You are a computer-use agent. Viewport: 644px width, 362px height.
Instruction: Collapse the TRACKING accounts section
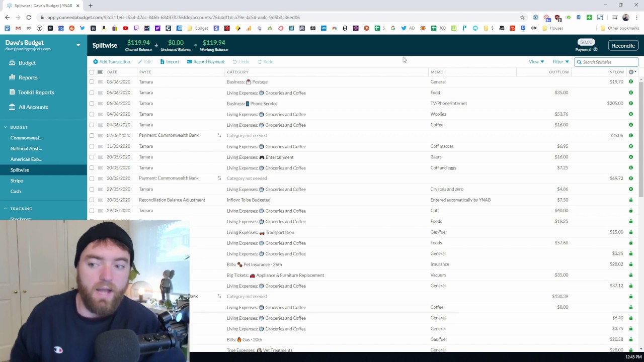(5, 209)
